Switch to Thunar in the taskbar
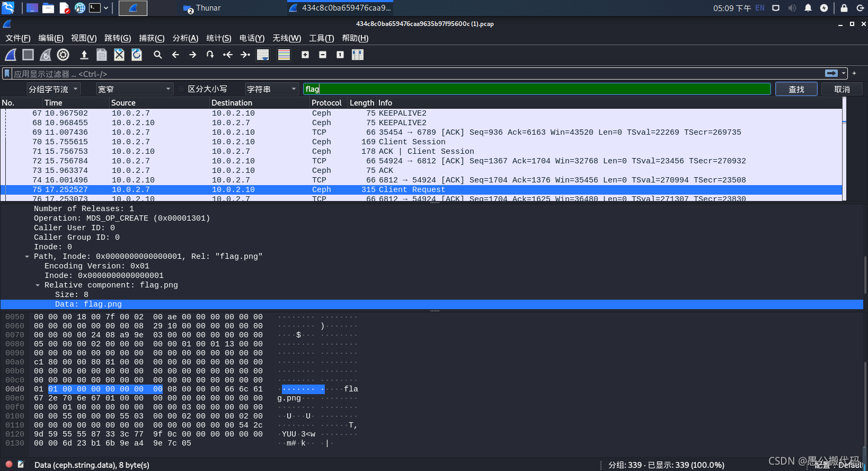 tap(202, 8)
